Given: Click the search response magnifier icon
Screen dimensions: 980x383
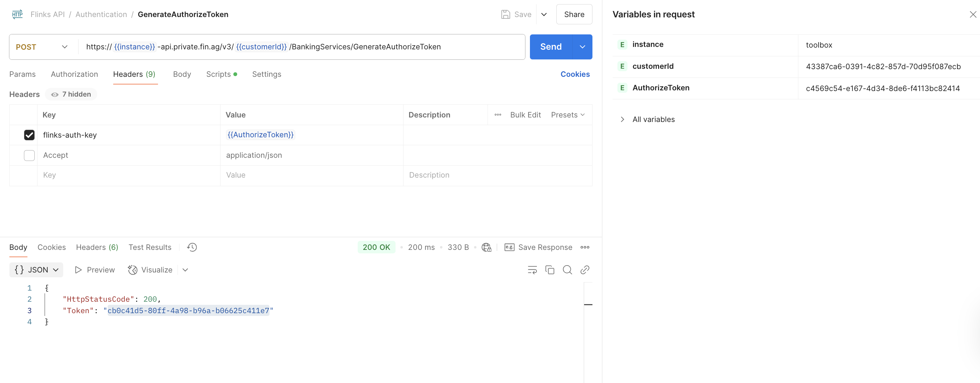Looking at the screenshot, I should click(567, 270).
